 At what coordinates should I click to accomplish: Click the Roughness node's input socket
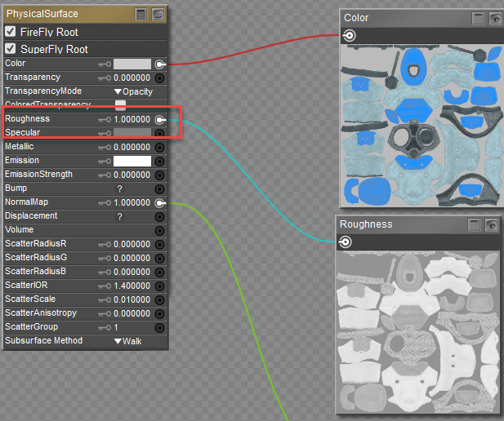coord(346,242)
